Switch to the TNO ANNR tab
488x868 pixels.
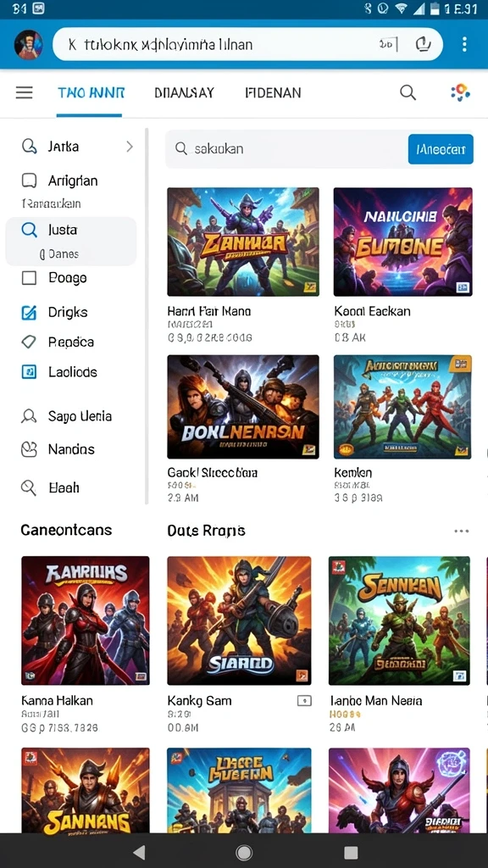pyautogui.click(x=91, y=92)
